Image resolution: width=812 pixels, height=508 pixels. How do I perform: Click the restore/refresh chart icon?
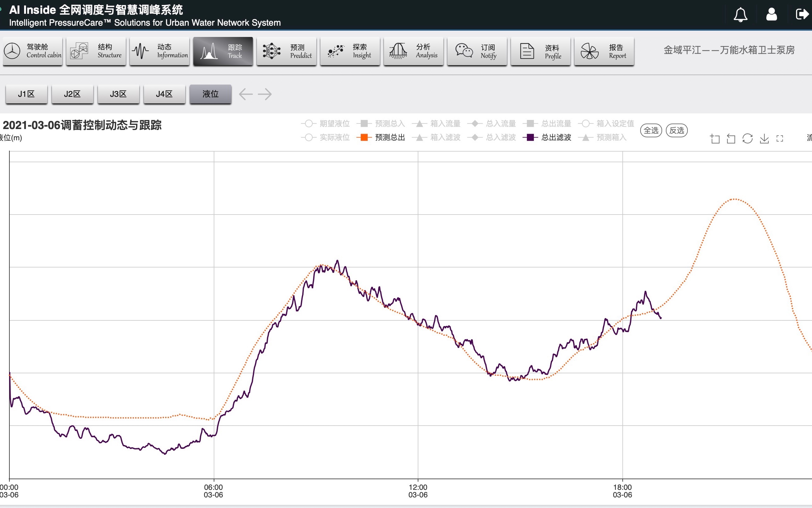click(747, 138)
